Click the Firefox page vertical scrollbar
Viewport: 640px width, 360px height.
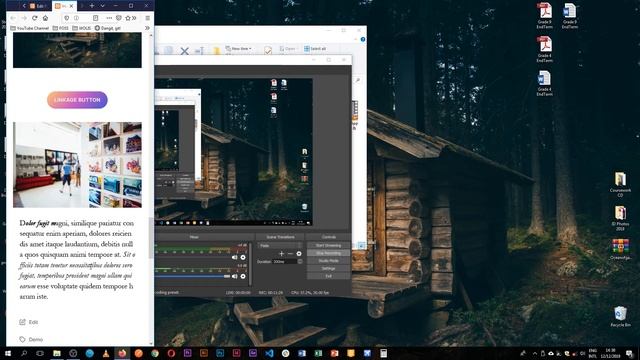click(151, 238)
